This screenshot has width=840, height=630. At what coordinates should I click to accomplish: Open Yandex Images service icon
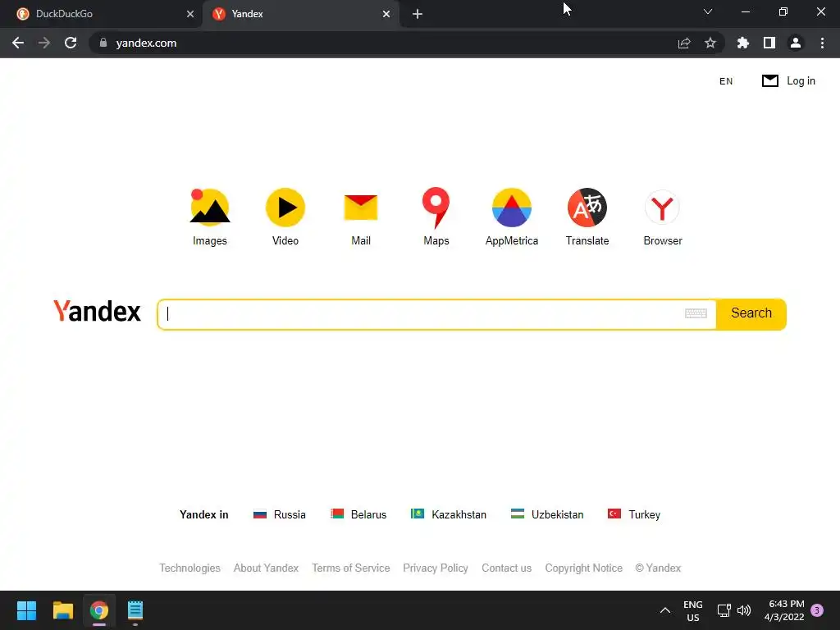pyautogui.click(x=209, y=207)
